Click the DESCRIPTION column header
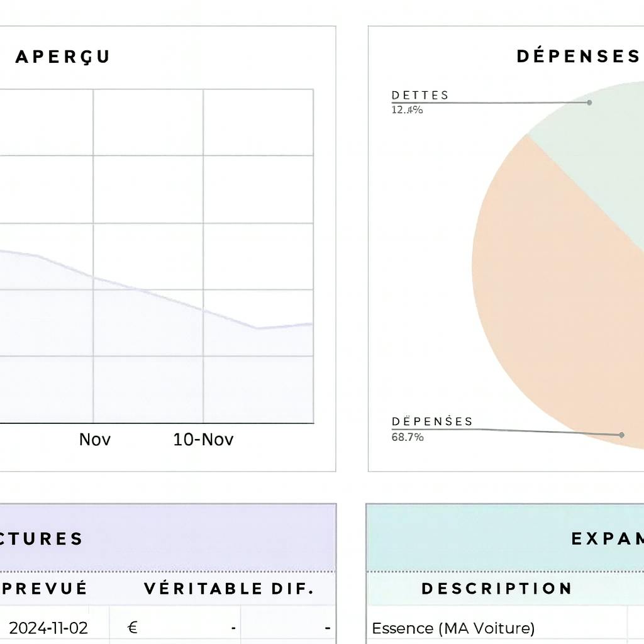This screenshot has height=644, width=644. [497, 589]
